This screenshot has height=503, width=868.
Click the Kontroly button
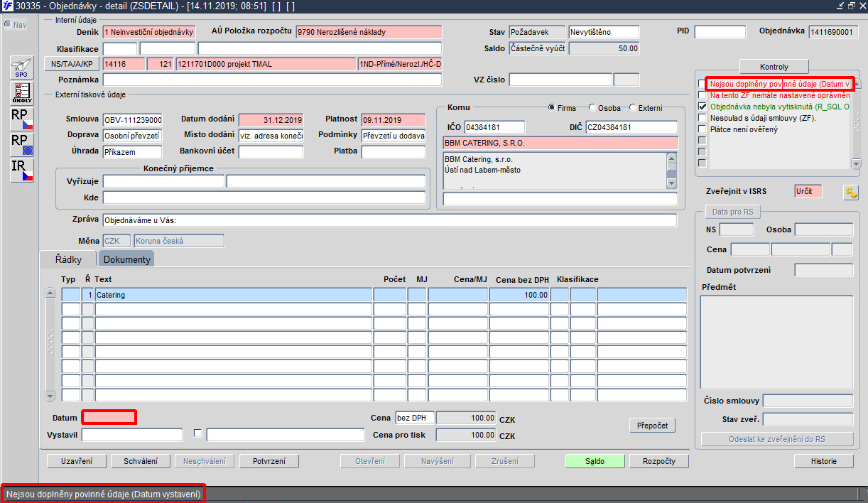pyautogui.click(x=774, y=67)
